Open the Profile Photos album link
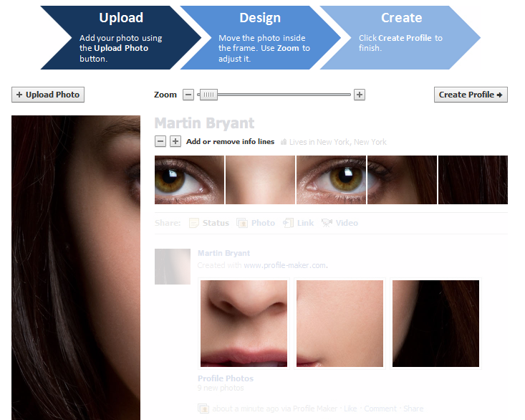The width and height of the screenshot is (525, 420). 226,378
